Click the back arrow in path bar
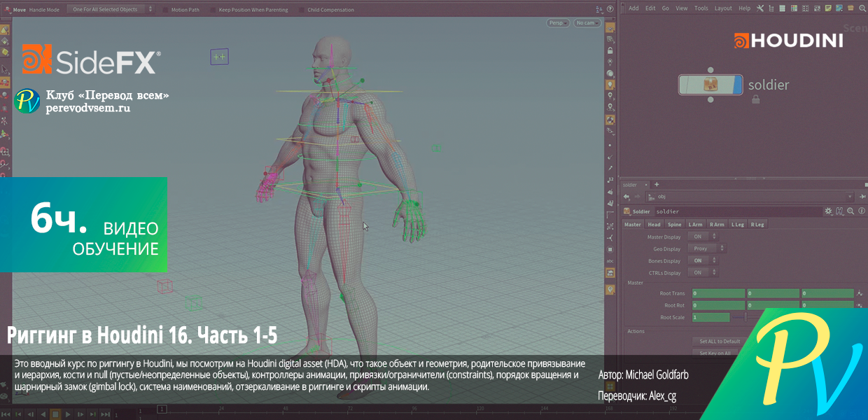The height and width of the screenshot is (420, 868). pos(626,197)
